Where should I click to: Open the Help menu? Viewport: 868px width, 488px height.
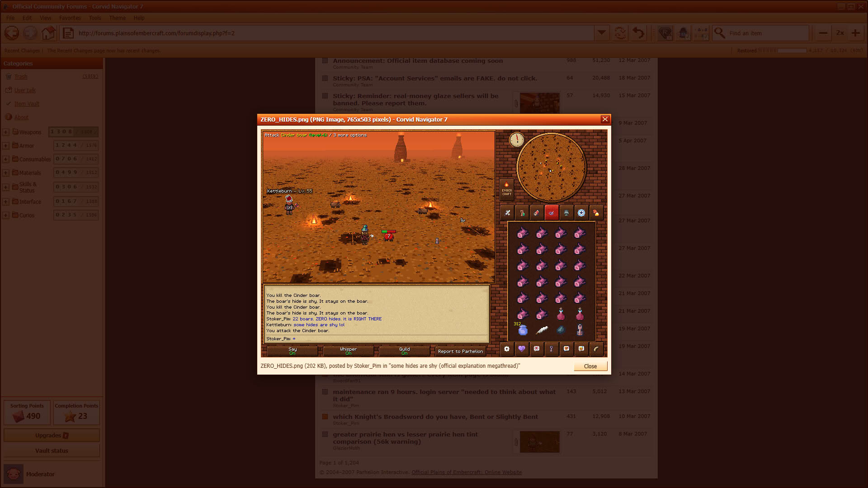[x=139, y=18]
